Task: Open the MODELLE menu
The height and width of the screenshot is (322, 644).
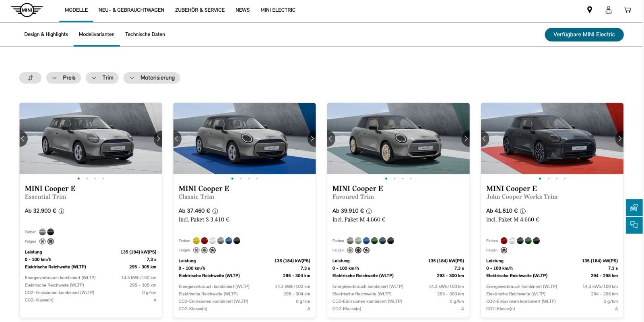Action: (76, 10)
